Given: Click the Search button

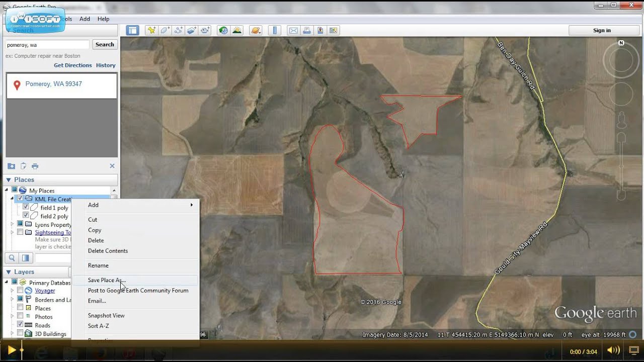Looking at the screenshot, I should (x=105, y=44).
